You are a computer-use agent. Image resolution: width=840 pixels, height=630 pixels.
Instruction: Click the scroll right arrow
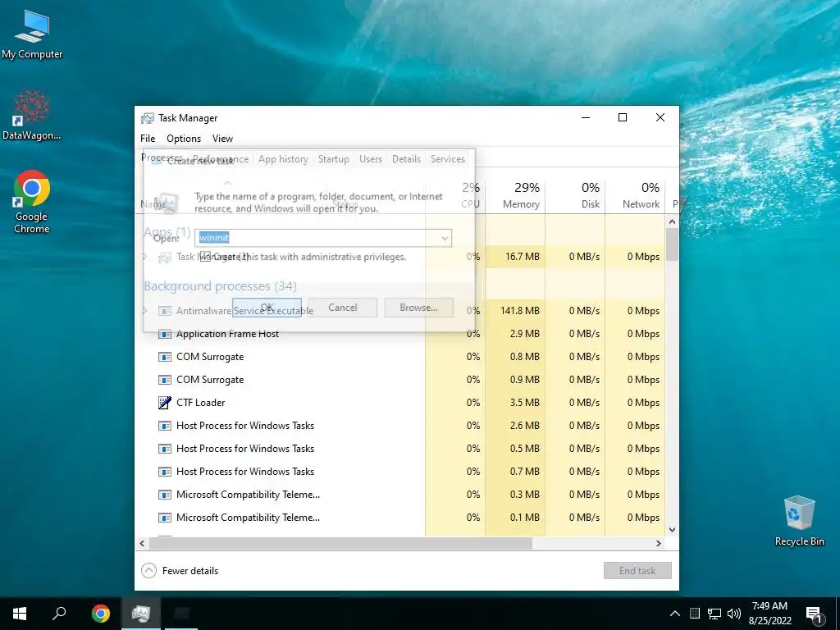click(x=659, y=543)
